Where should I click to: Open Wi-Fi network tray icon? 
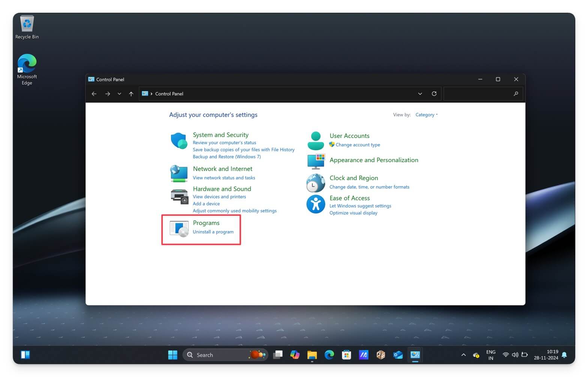(x=505, y=355)
